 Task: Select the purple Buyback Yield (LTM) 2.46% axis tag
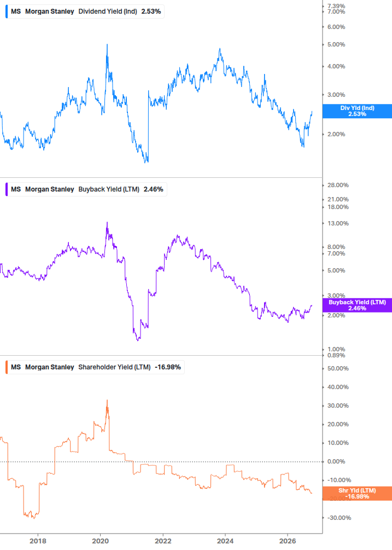pyautogui.click(x=358, y=305)
